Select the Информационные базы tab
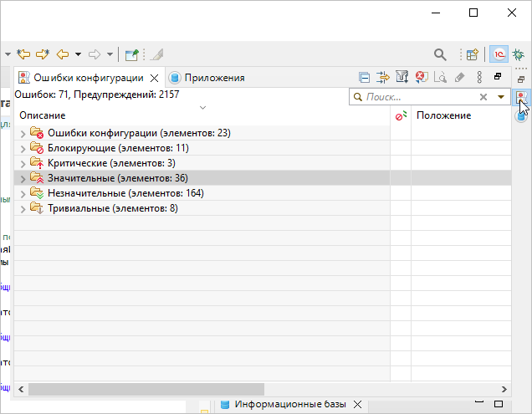This screenshot has width=532, height=414. point(289,405)
